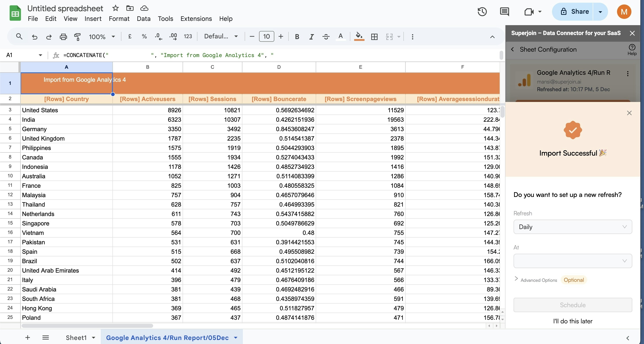The width and height of the screenshot is (644, 344).
Task: Click the borders icon in toolbar
Action: pos(374,37)
